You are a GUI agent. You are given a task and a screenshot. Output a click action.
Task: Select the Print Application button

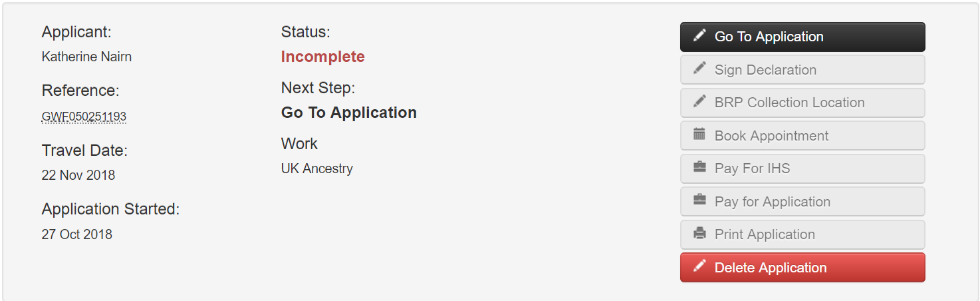coord(802,234)
